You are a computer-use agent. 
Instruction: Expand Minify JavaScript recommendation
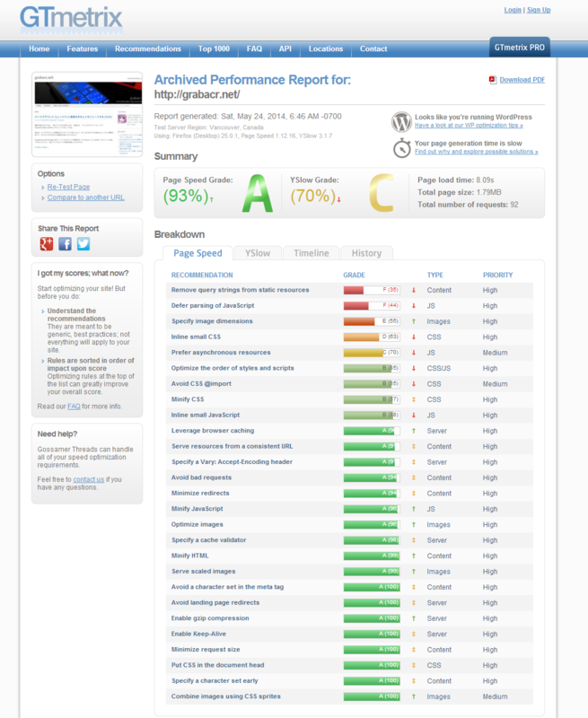(197, 509)
